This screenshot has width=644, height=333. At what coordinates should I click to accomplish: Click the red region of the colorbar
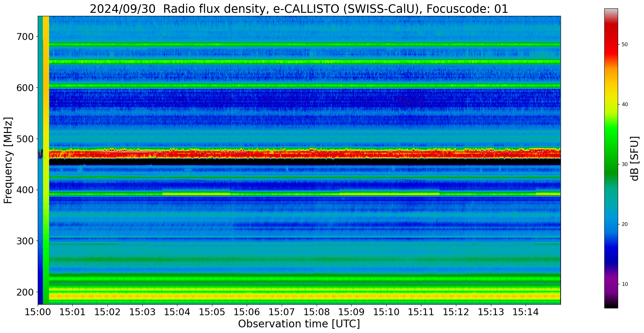[611, 41]
